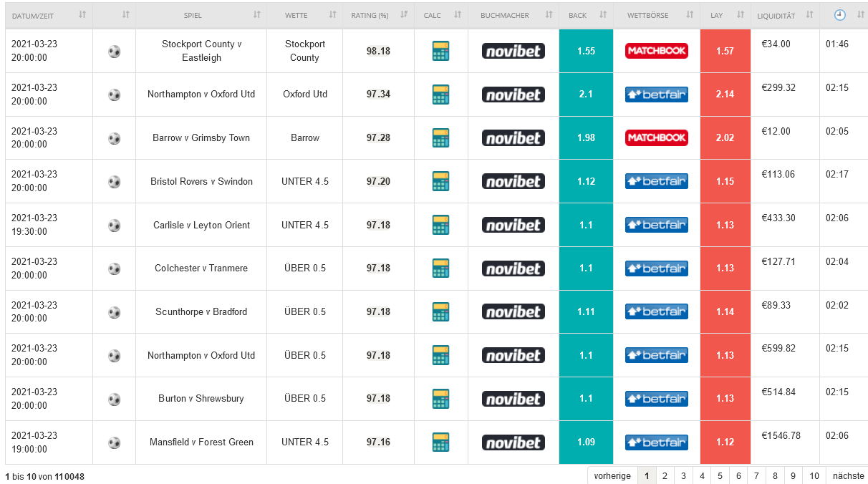This screenshot has width=868, height=484.
Task: Sort table by Calc column
Action: 441,15
